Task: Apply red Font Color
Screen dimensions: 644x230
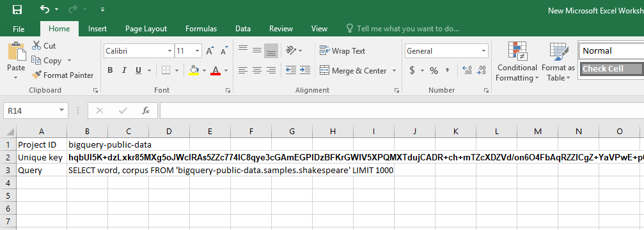Action: click(216, 70)
